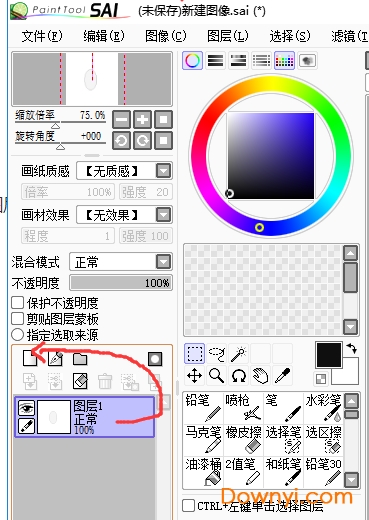Create a new linework pen layer
Image resolution: width=369 pixels, height=520 pixels.
pos(55,358)
